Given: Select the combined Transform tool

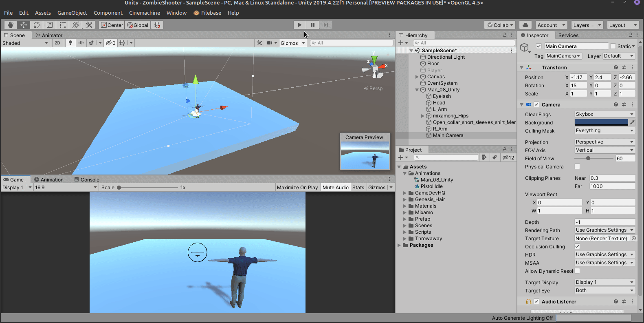Looking at the screenshot, I should click(76, 25).
